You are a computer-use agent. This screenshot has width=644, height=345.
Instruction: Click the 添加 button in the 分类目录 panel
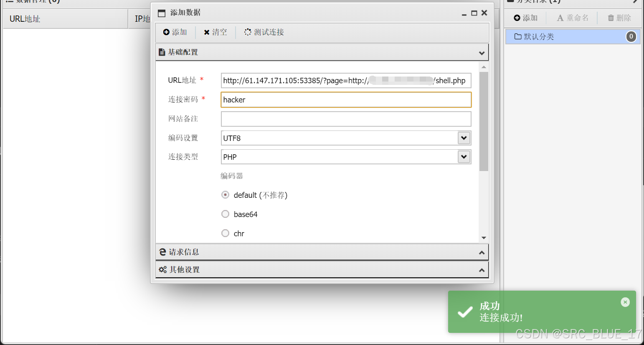pos(525,18)
